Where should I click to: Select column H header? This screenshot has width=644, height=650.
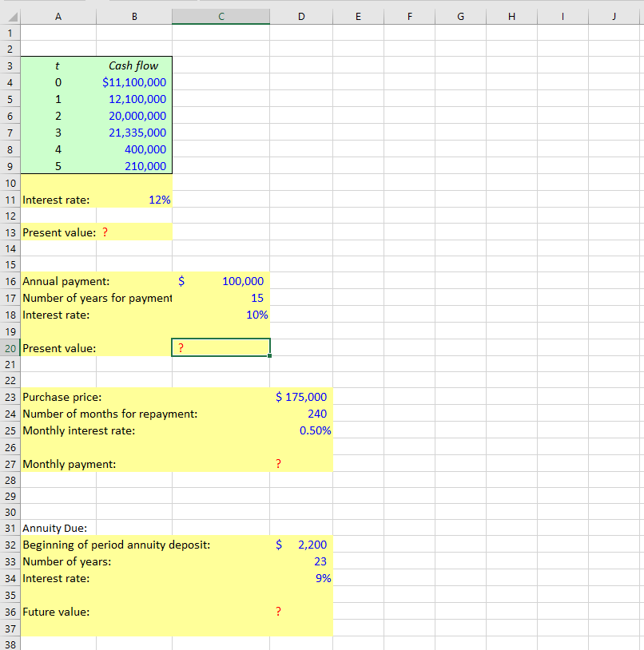click(511, 17)
